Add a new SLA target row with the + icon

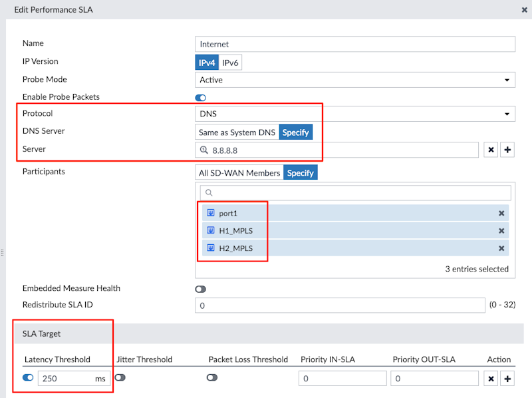click(x=507, y=377)
